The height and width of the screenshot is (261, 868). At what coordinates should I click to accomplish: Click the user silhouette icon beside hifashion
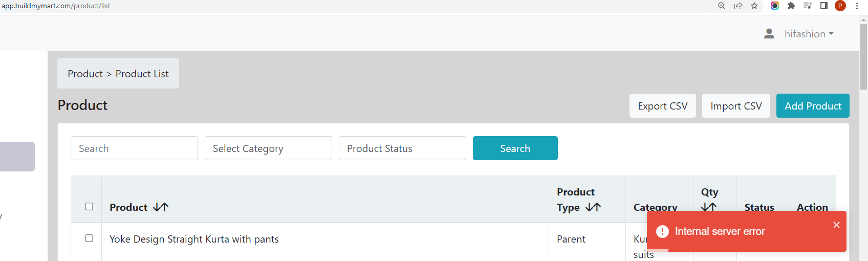click(769, 34)
